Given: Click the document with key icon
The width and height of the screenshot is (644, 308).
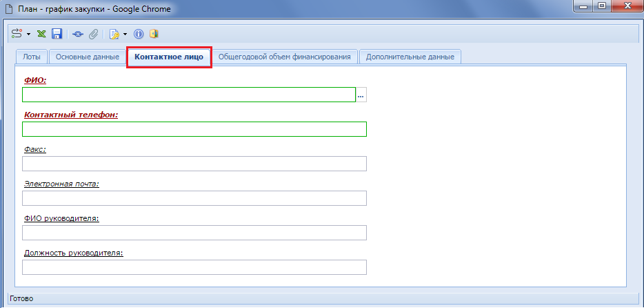Looking at the screenshot, I should coord(114,33).
